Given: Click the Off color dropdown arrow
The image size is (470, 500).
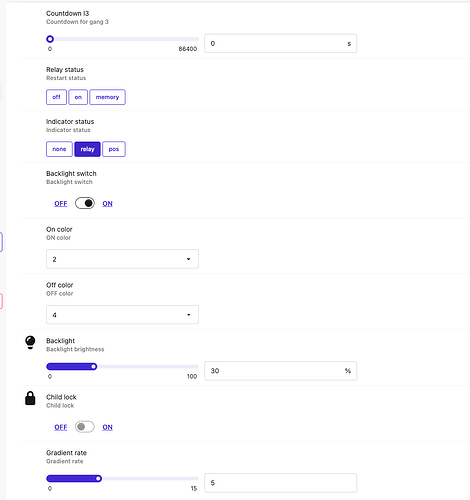Looking at the screenshot, I should (189, 315).
